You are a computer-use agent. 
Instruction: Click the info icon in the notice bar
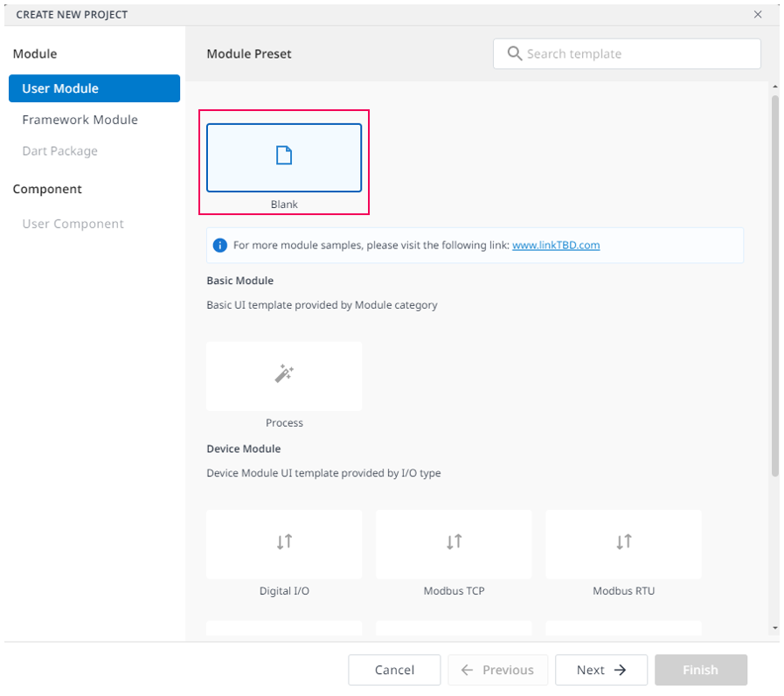click(220, 245)
